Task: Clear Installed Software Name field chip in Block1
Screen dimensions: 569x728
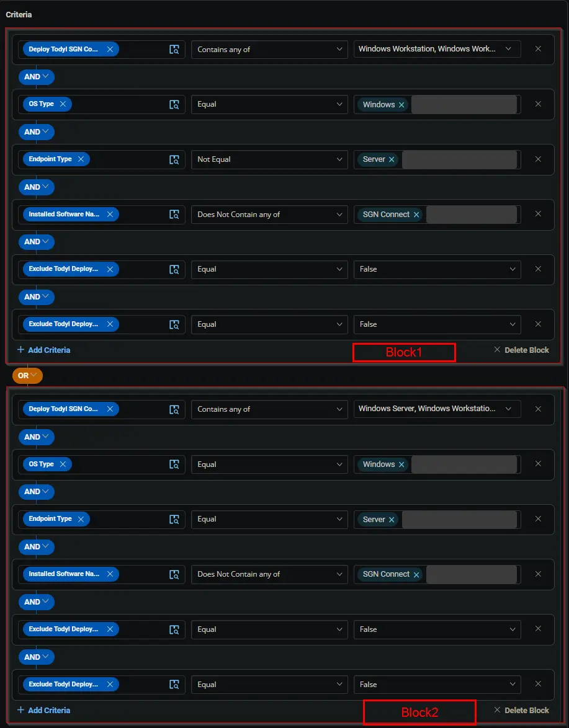Action: (x=110, y=215)
